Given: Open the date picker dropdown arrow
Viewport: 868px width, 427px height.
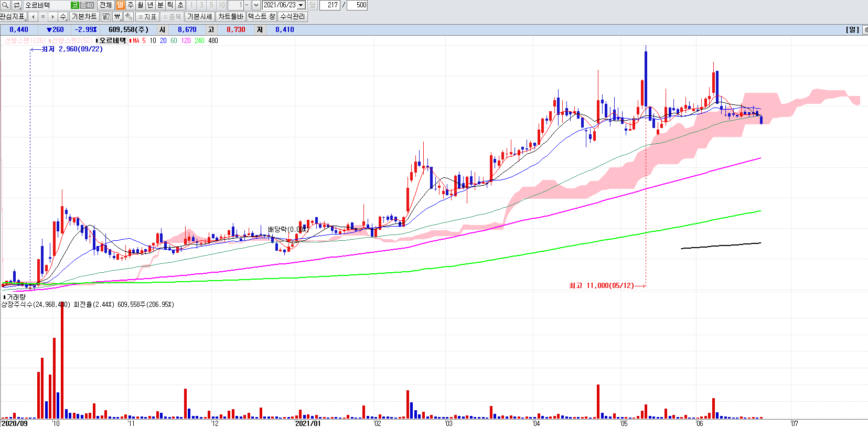Looking at the screenshot, I should (301, 5).
